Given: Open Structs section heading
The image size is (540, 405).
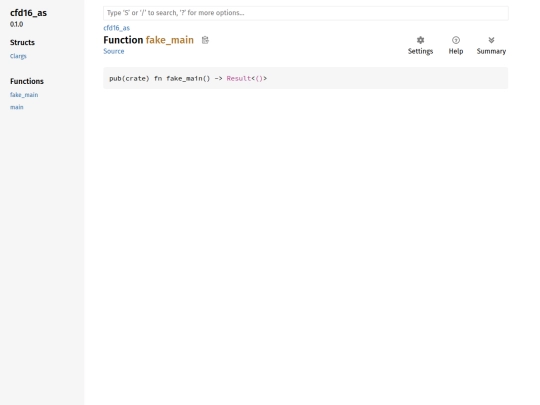Looking at the screenshot, I should (x=22, y=42).
